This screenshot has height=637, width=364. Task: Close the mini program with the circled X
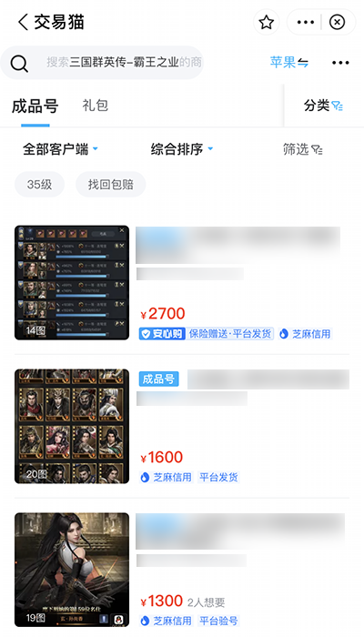[x=337, y=22]
